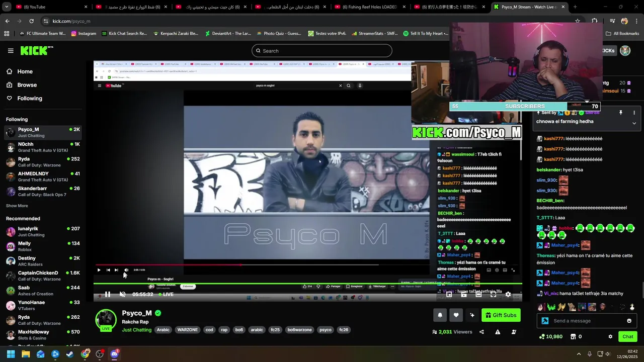The image size is (644, 362).
Task: Open chat settings gear icon
Action: 610,336
